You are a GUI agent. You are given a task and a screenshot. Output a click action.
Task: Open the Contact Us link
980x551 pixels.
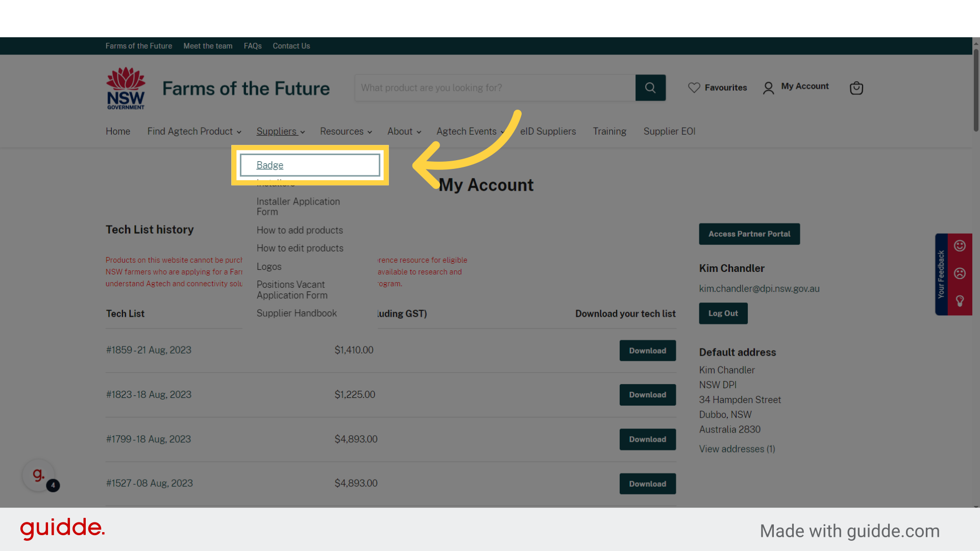291,46
